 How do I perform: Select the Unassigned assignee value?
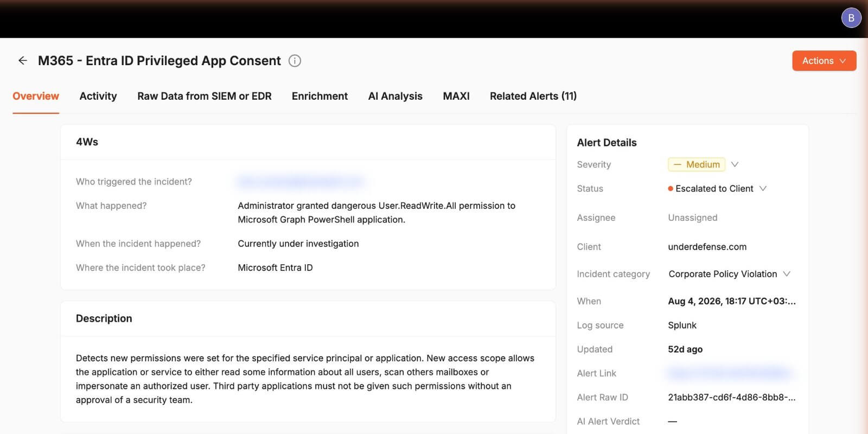(693, 218)
